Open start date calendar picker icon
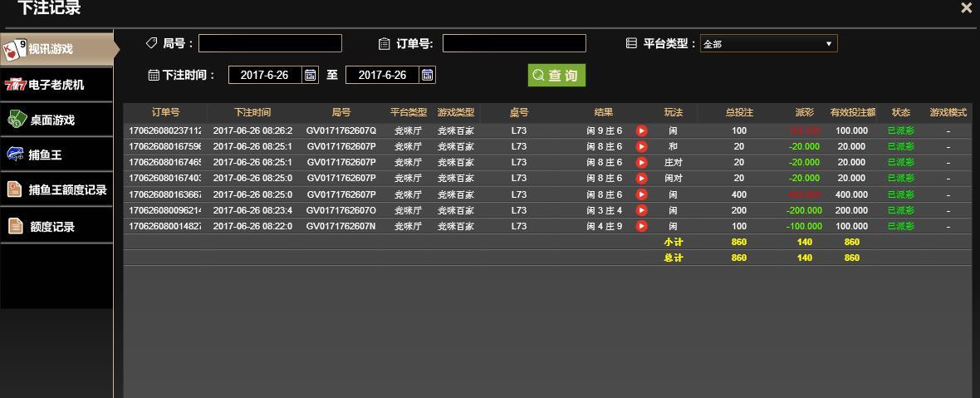This screenshot has height=398, width=980. tap(310, 75)
